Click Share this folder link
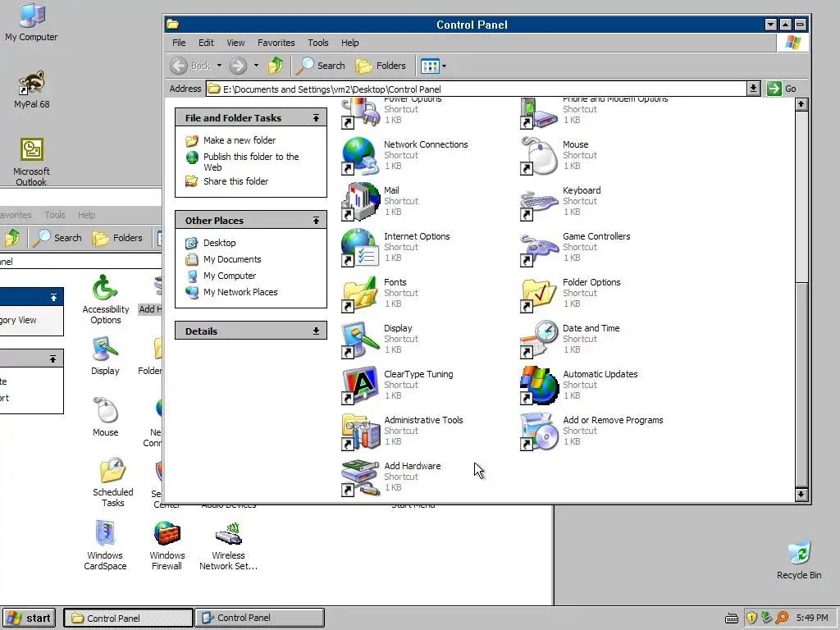The width and height of the screenshot is (840, 630). pos(235,181)
